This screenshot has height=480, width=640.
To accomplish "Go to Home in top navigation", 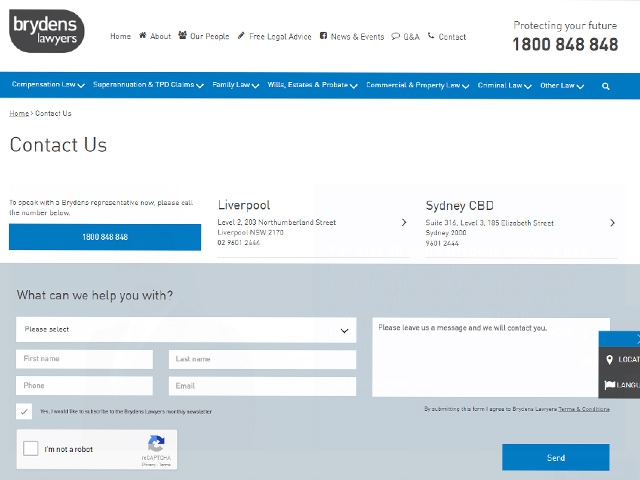I will click(120, 36).
